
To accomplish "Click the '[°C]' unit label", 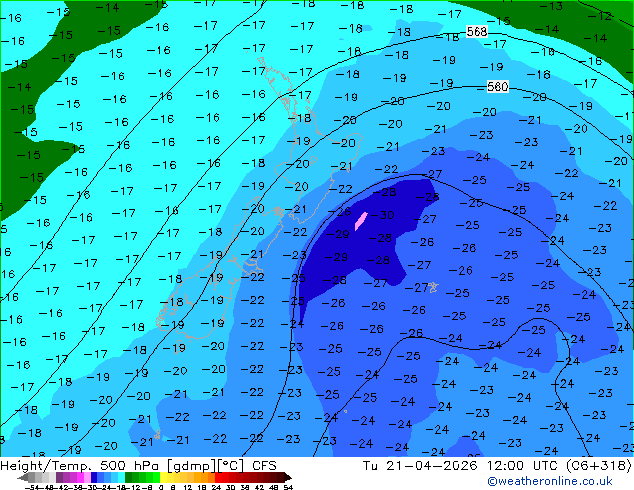I will [232, 466].
